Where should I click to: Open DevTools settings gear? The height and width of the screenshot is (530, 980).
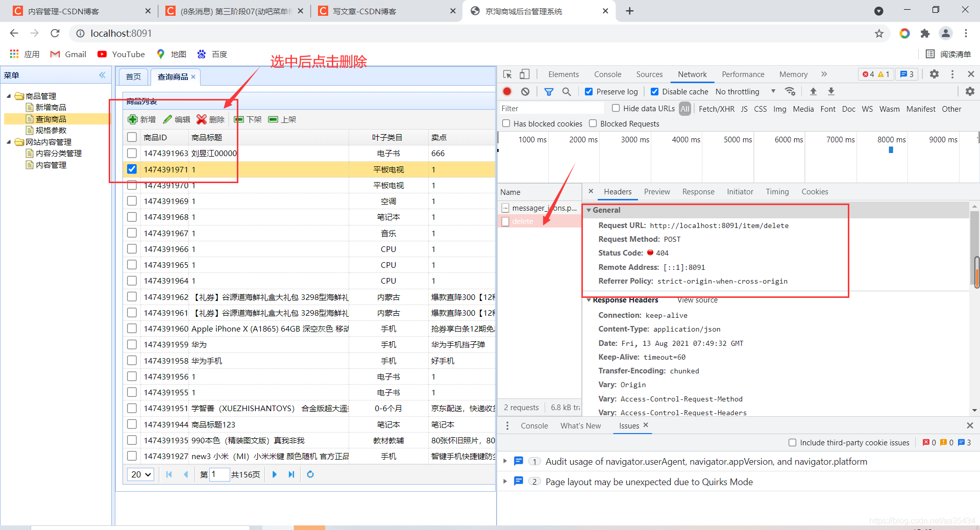pyautogui.click(x=934, y=74)
